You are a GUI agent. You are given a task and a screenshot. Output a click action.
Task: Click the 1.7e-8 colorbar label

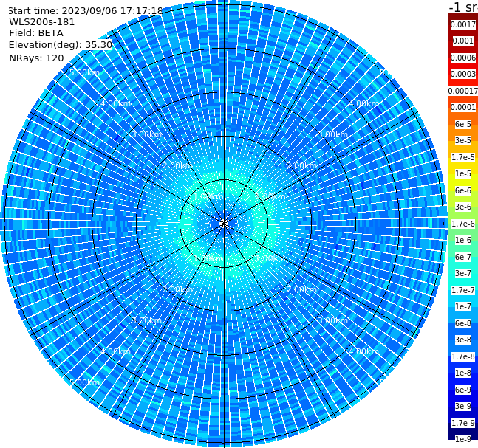pos(463,356)
